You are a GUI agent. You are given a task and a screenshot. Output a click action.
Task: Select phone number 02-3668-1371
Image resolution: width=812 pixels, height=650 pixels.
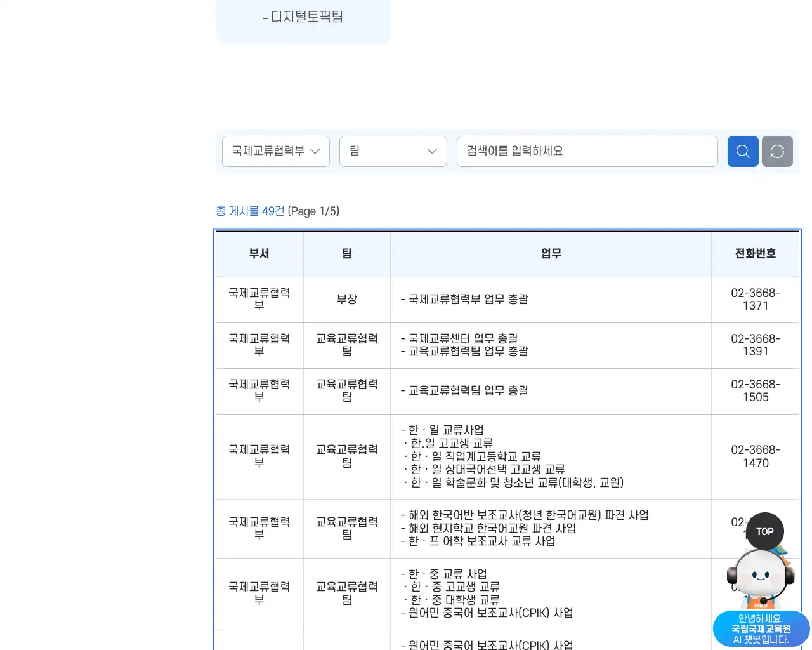pos(756,300)
